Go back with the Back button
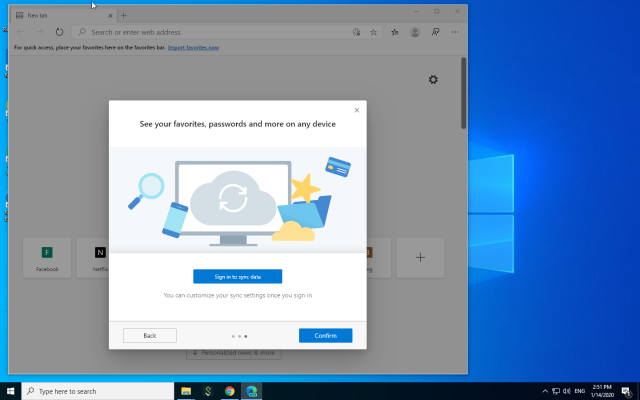Viewport: 640px width, 400px height. (x=150, y=336)
